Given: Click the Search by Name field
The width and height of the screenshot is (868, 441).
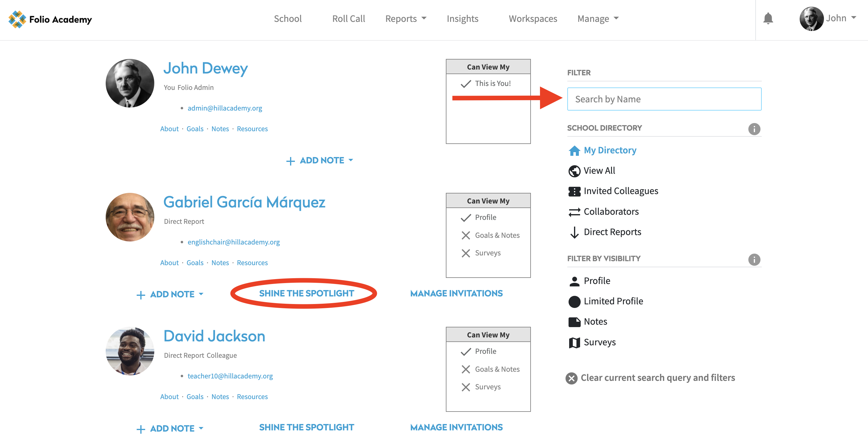Looking at the screenshot, I should pyautogui.click(x=664, y=99).
